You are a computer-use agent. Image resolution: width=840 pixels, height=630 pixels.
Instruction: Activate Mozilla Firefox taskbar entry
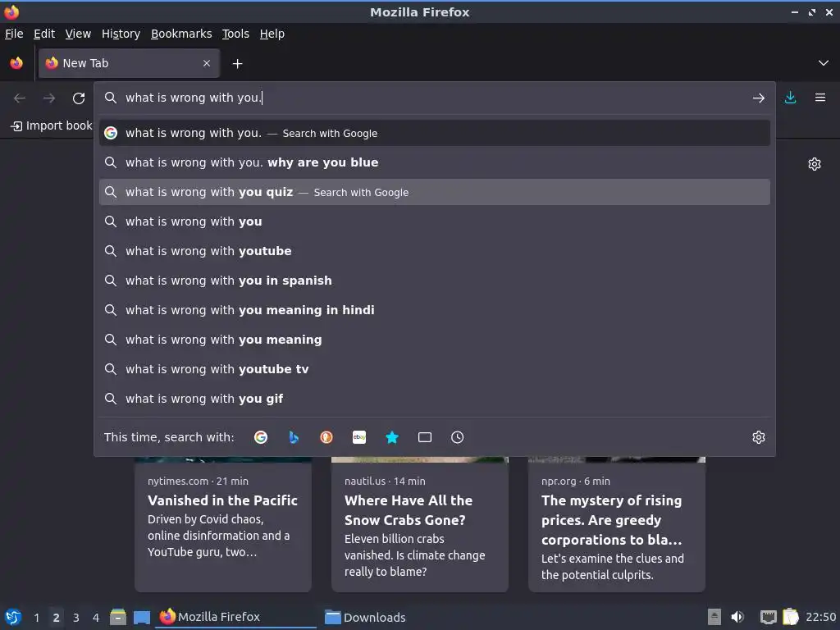(235, 617)
